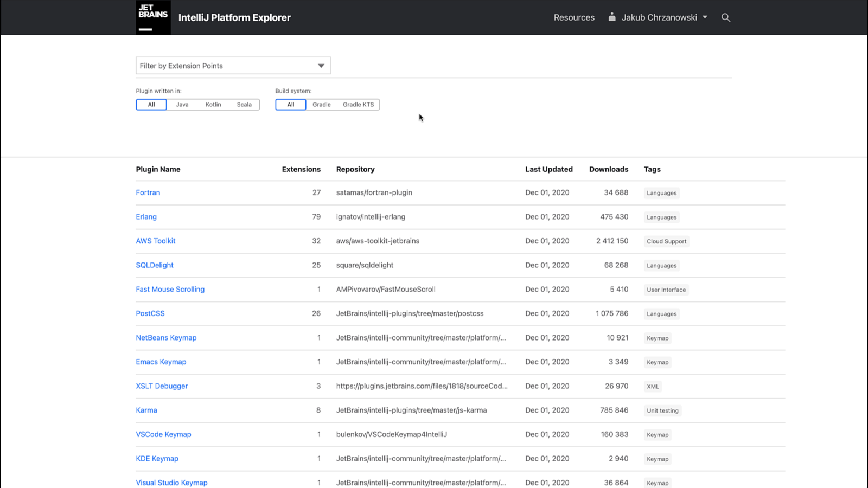Open the Fast Mouse Scrolling plugin link
This screenshot has width=868, height=488.
pos(170,290)
